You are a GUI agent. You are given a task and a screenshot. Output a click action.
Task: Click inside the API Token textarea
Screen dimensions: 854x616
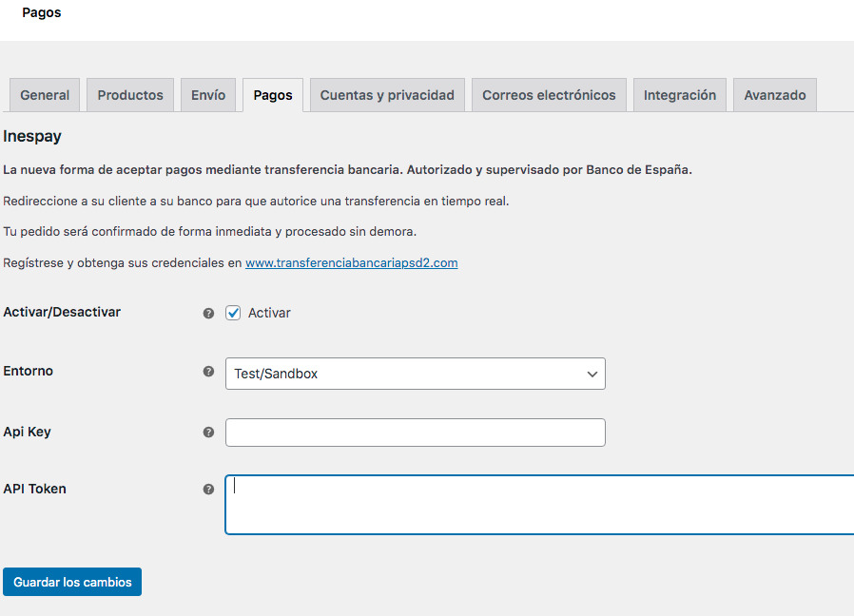539,505
